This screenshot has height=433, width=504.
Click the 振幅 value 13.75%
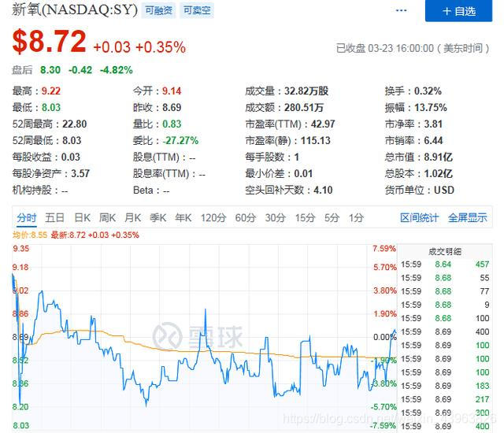pos(431,107)
